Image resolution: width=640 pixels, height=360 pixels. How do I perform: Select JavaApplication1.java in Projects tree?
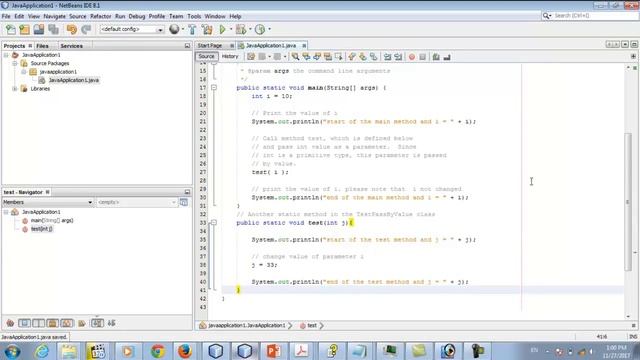(73, 80)
